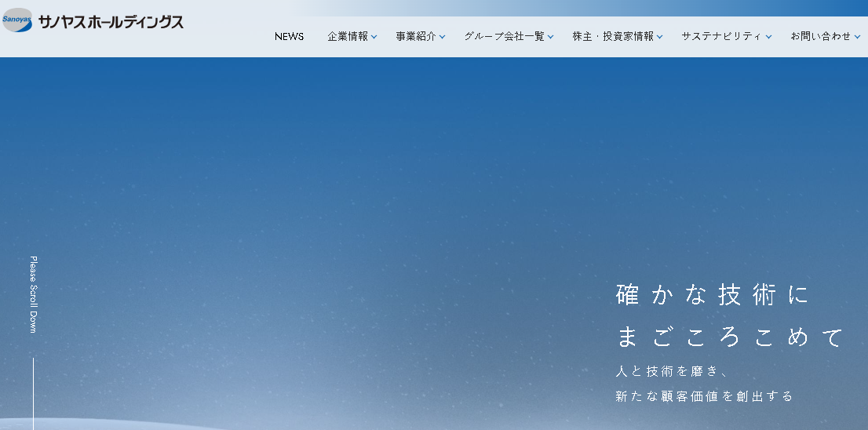Open the 企業情報 menu

point(348,37)
